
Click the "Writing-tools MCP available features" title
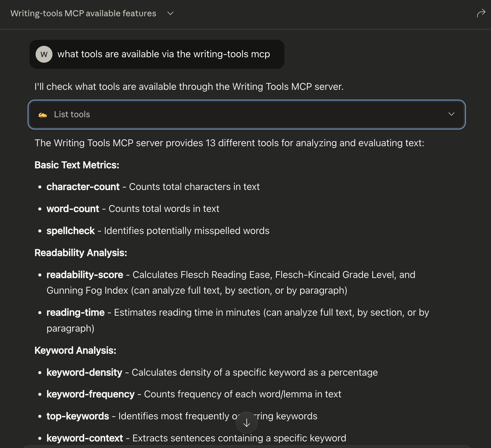(83, 13)
